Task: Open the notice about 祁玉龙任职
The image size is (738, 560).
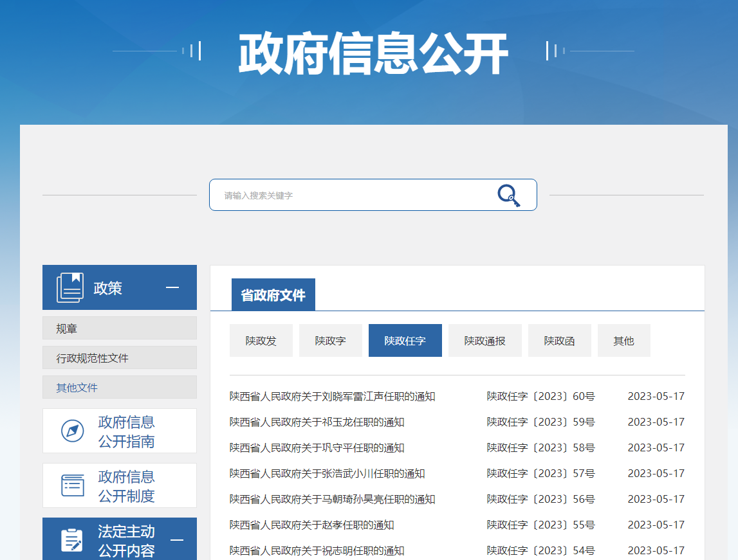Action: click(317, 422)
